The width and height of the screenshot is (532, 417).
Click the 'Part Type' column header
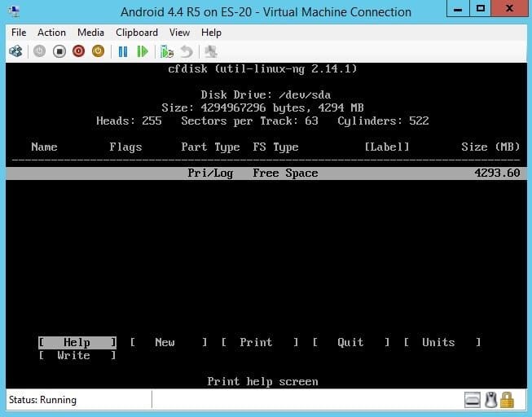(x=210, y=147)
